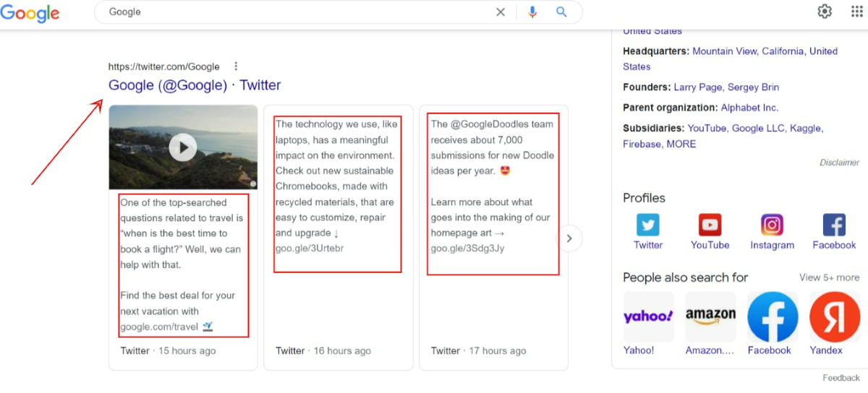This screenshot has width=868, height=393.
Task: Open Sergey Brin founder link
Action: point(754,87)
